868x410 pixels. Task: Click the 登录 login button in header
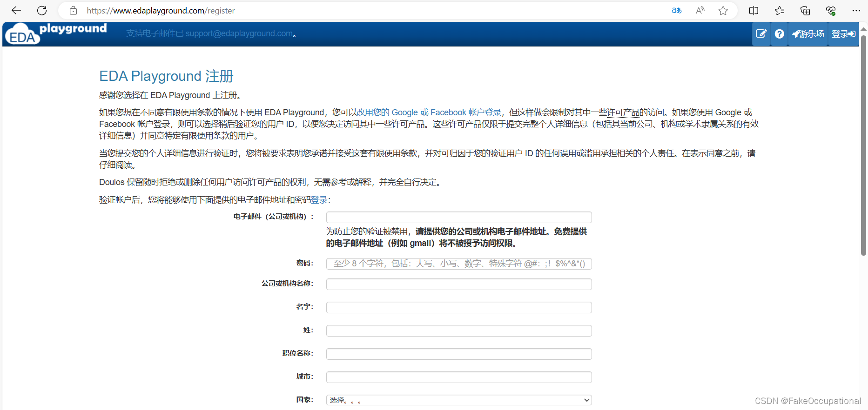click(843, 34)
